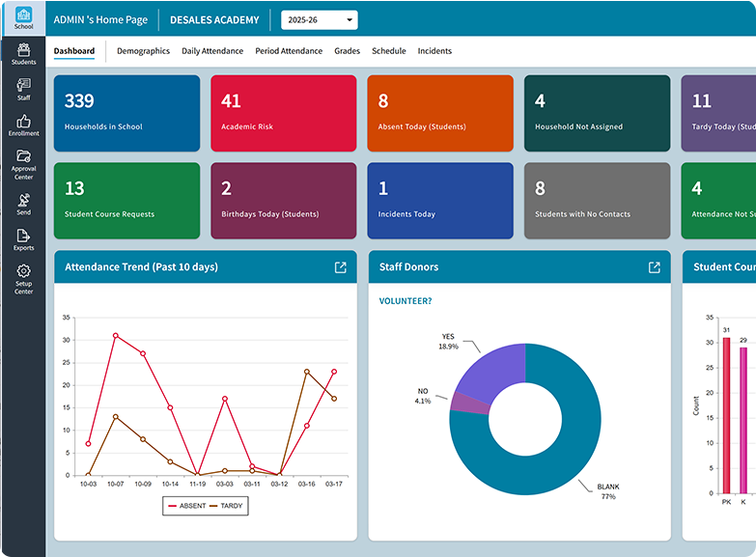Open the Staff sidebar section
The image size is (756, 557).
pos(23,90)
